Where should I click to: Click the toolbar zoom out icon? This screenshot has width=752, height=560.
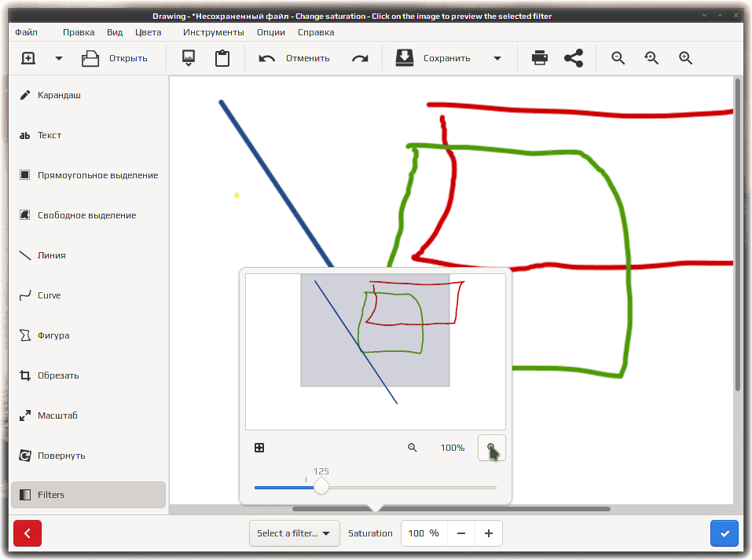pyautogui.click(x=618, y=58)
